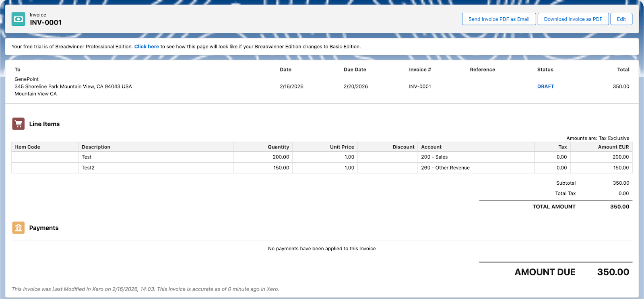Open the Edit button for the invoice
The image size is (644, 299).
pos(621,19)
